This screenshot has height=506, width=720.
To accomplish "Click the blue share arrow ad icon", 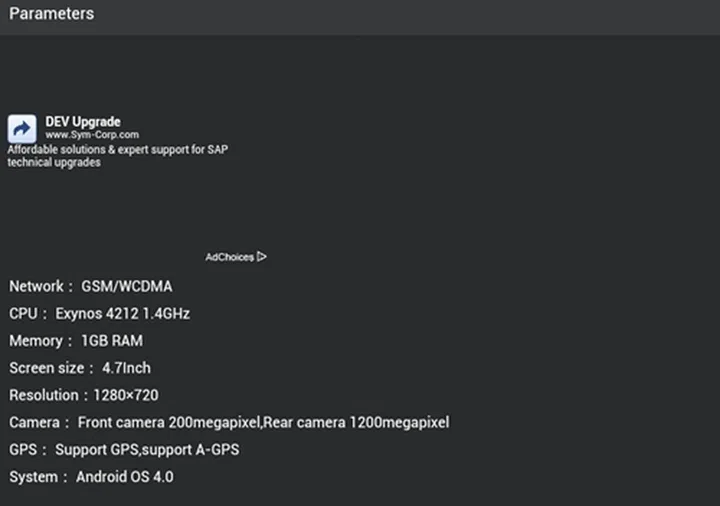I will tap(22, 129).
